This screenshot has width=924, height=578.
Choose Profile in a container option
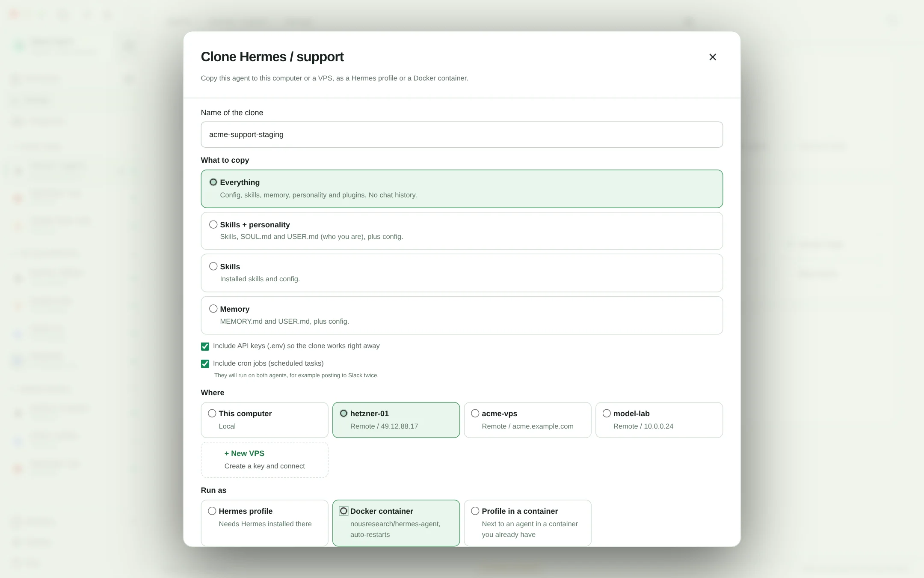click(527, 523)
